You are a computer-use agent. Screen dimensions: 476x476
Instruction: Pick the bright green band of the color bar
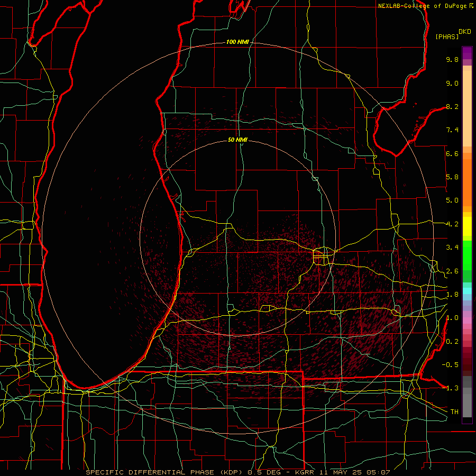click(x=467, y=255)
